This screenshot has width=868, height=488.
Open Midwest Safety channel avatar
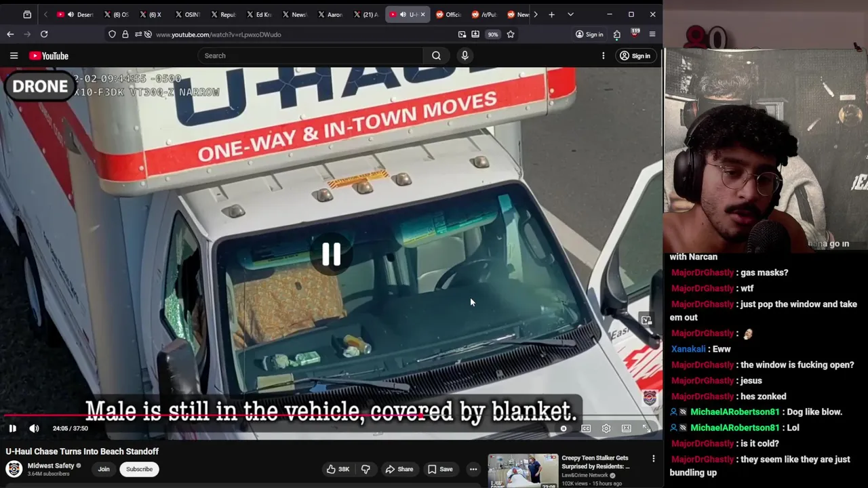pos(14,469)
